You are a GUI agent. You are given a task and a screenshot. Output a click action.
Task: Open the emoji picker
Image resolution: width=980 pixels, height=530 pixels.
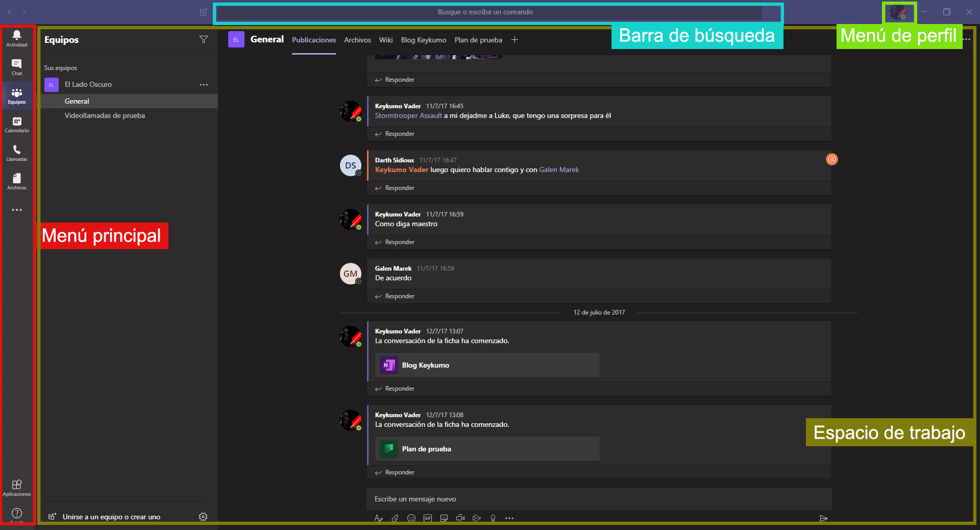click(411, 518)
